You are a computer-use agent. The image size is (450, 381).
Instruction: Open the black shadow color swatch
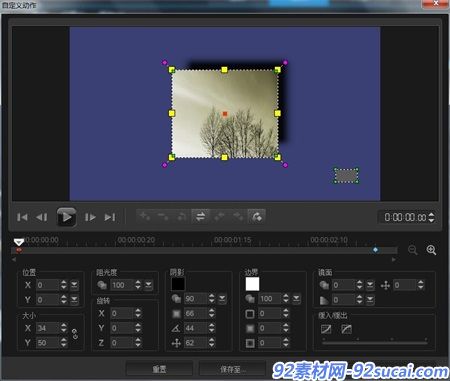(178, 284)
